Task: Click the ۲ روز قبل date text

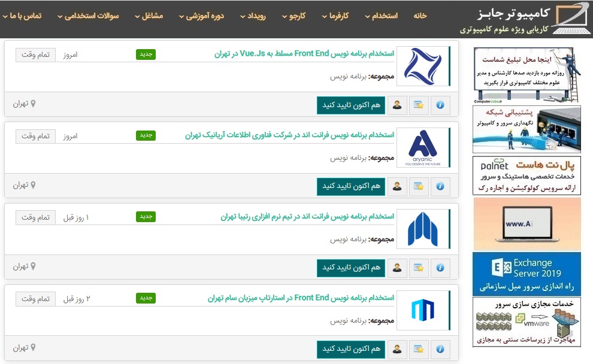Action: (77, 299)
